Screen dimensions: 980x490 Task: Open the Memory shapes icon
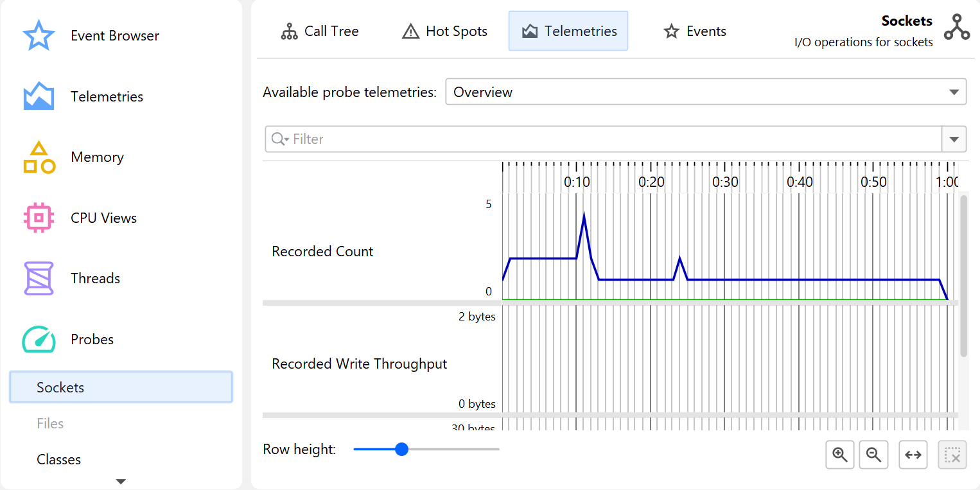pos(39,157)
